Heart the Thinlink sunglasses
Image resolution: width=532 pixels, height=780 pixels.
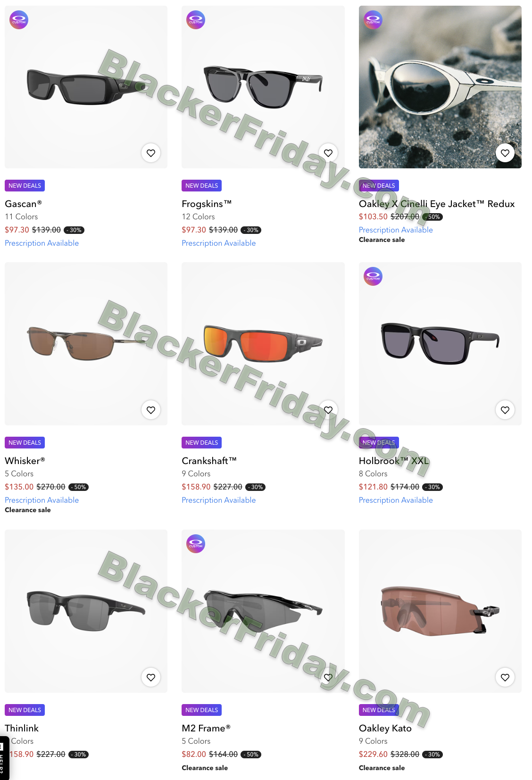[x=151, y=677]
